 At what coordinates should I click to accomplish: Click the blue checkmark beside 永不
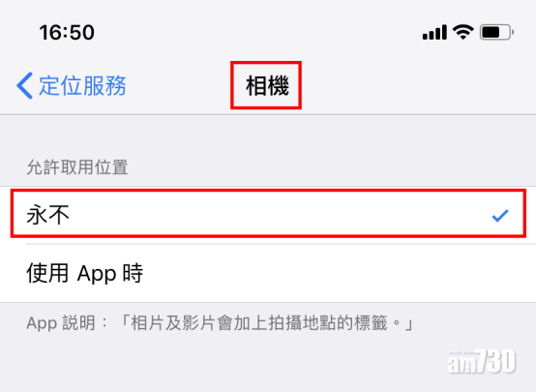tap(500, 216)
